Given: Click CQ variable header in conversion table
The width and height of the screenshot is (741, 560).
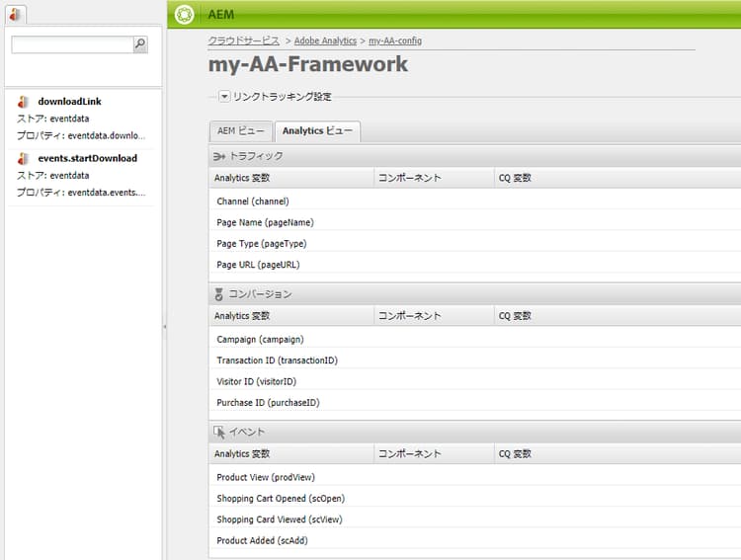Looking at the screenshot, I should (617, 316).
